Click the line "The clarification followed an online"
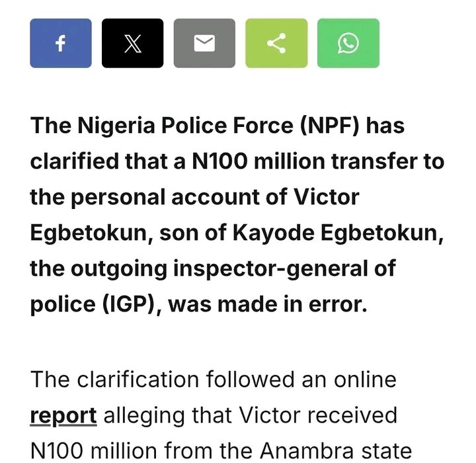 tap(214, 379)
